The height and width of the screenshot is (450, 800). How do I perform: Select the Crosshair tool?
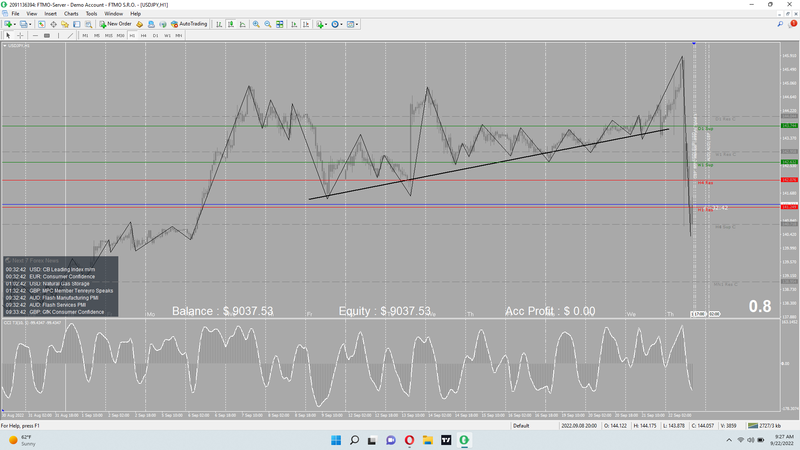pyautogui.click(x=20, y=35)
